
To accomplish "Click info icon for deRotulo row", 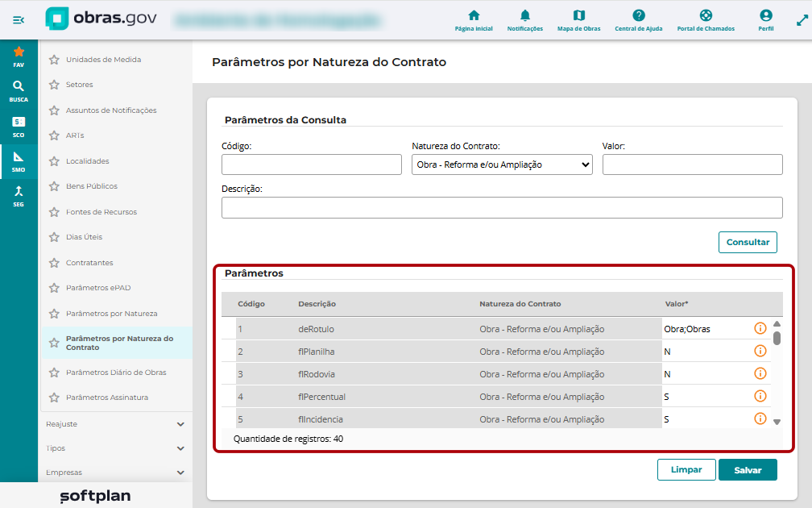I will [760, 328].
